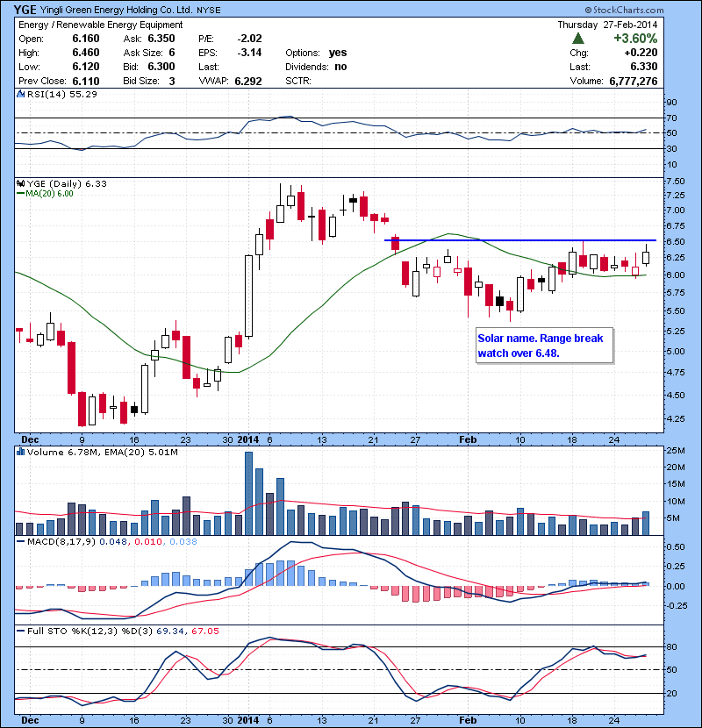Click the High value 6.460
Screen dimensions: 702x728
click(86, 53)
